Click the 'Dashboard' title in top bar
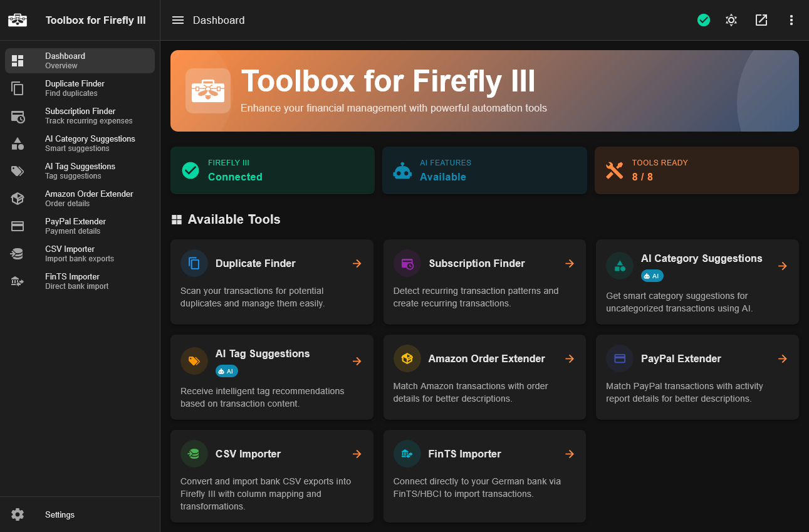 click(x=219, y=20)
